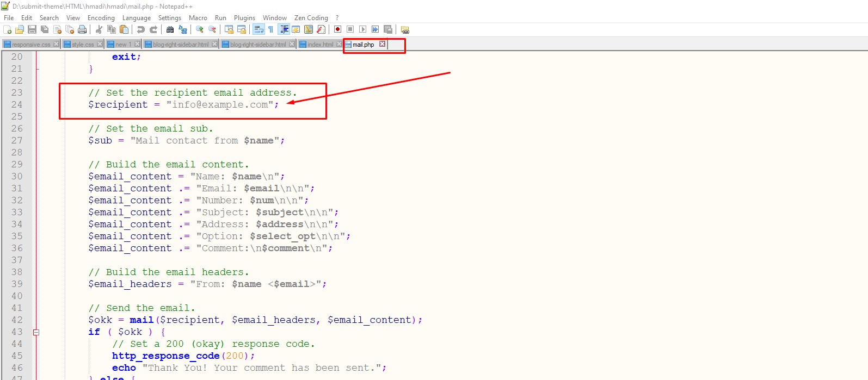Open the Macro menu
868x380 pixels.
point(198,18)
